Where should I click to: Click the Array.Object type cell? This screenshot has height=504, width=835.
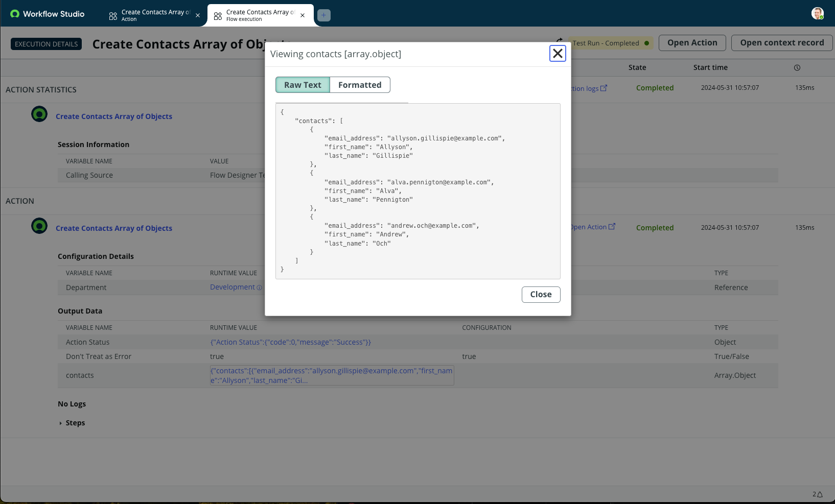tap(735, 375)
